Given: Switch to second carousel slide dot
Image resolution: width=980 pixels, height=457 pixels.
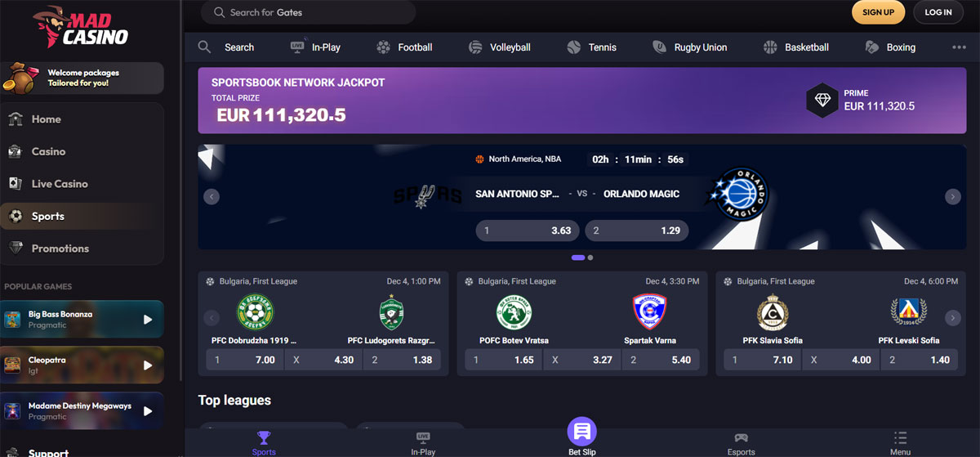Looking at the screenshot, I should click(x=590, y=258).
